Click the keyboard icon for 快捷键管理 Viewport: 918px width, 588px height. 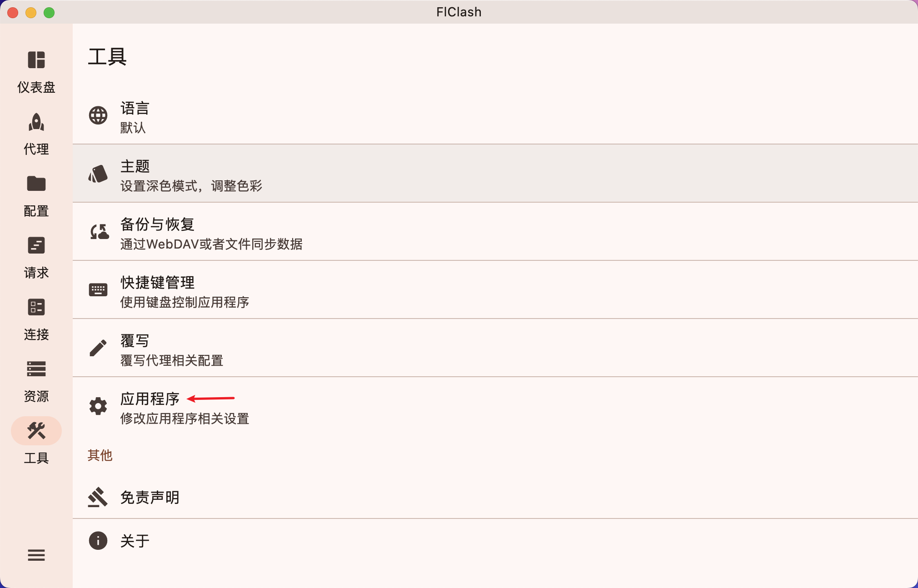pyautogui.click(x=98, y=290)
